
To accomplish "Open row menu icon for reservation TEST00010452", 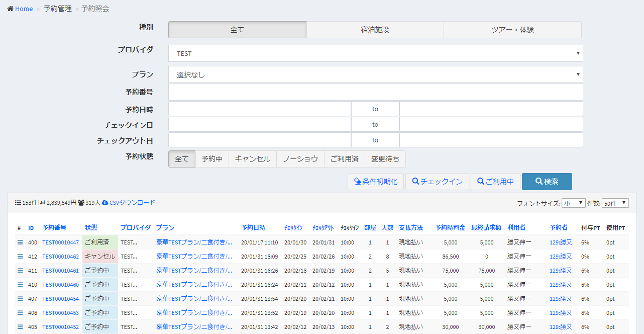I will tap(21, 327).
